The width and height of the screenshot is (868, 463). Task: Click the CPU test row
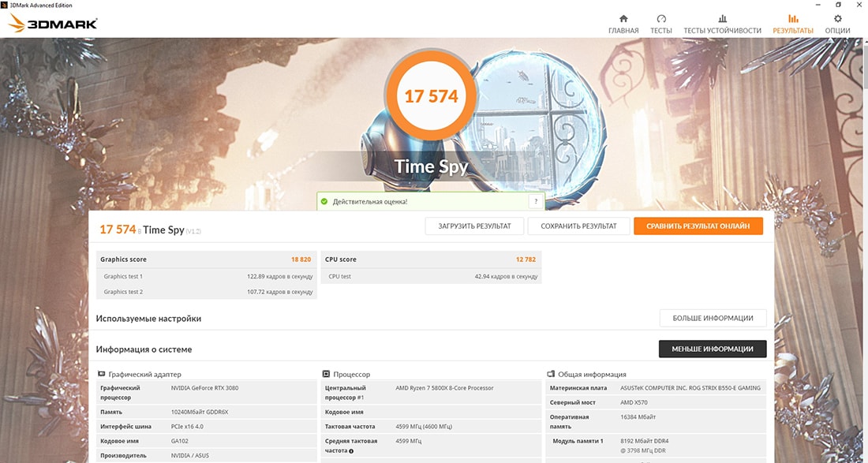(x=431, y=276)
